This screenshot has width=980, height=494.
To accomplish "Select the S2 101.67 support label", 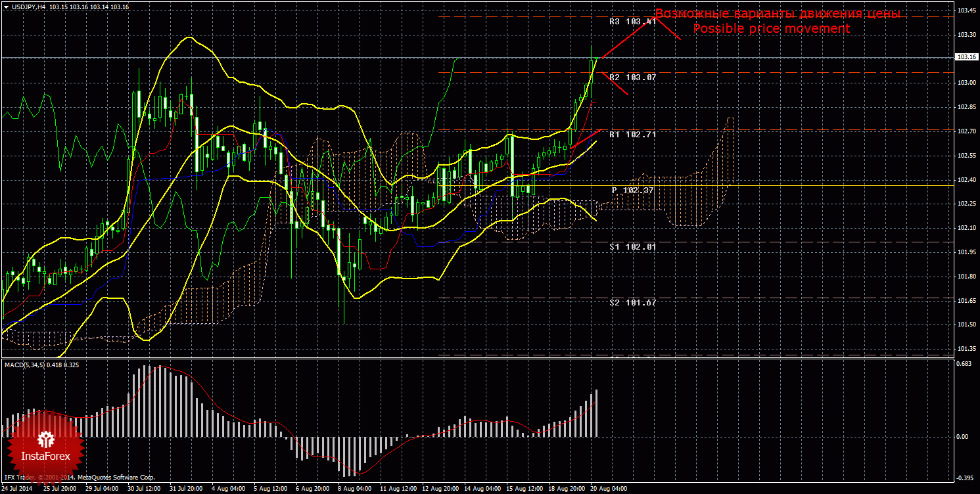I will tap(632, 303).
